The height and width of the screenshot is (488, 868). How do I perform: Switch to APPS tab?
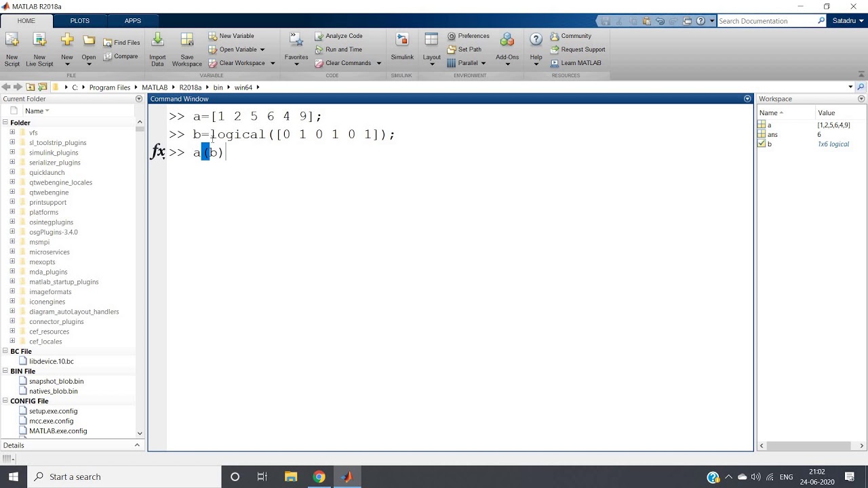pos(133,21)
